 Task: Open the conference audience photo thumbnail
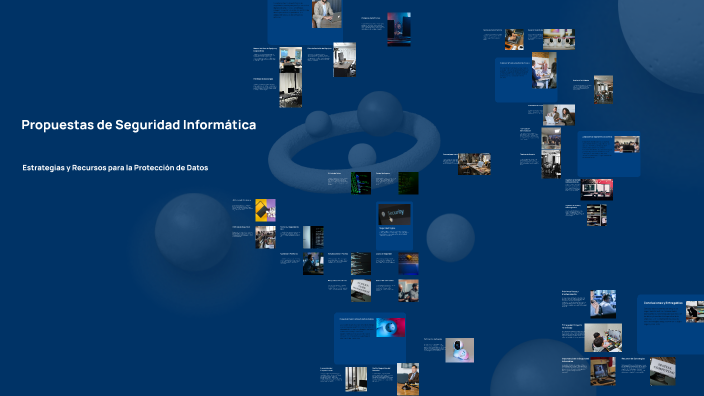(x=551, y=138)
